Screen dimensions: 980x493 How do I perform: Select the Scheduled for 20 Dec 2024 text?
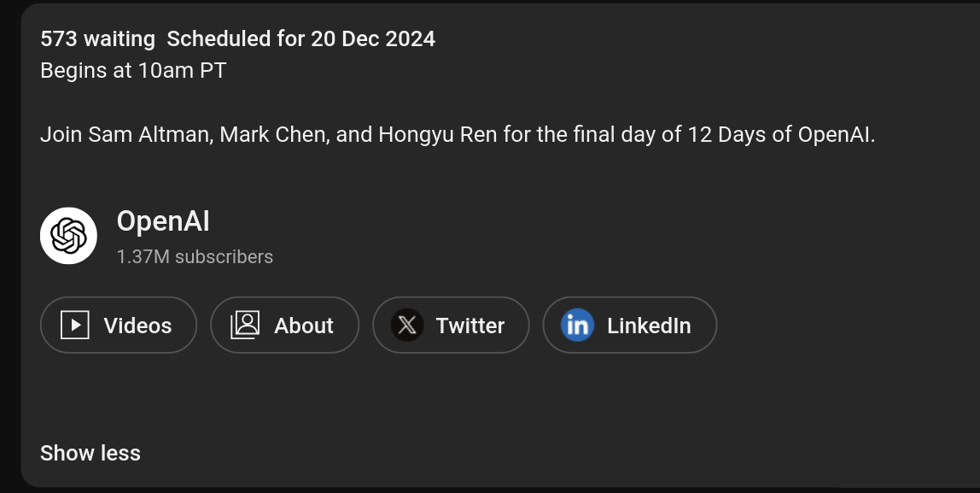[x=300, y=38]
